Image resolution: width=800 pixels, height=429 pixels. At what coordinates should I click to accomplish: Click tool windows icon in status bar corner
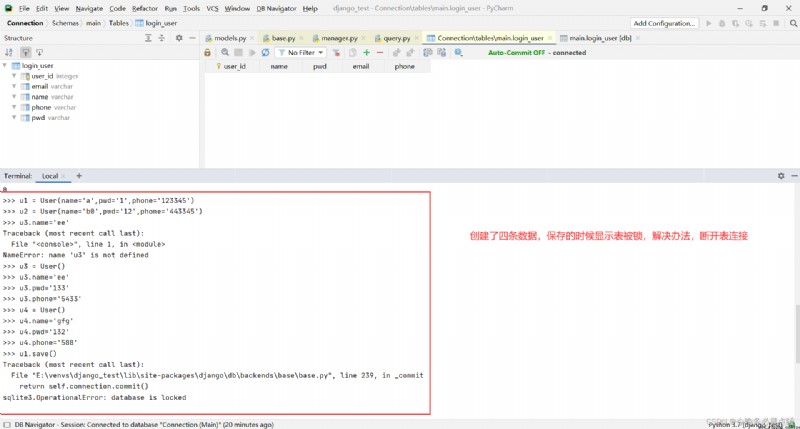point(7,424)
